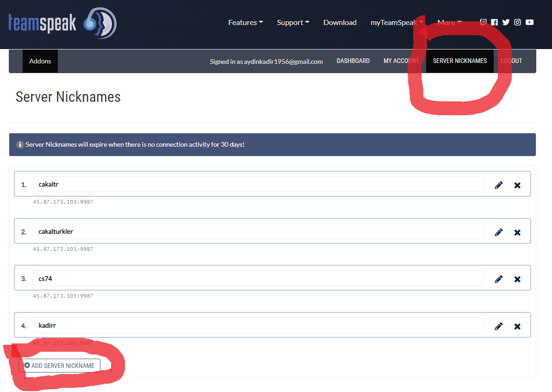The image size is (552, 392).
Task: Edit the cakalturkler nickname with pencil icon
Action: pyautogui.click(x=498, y=232)
